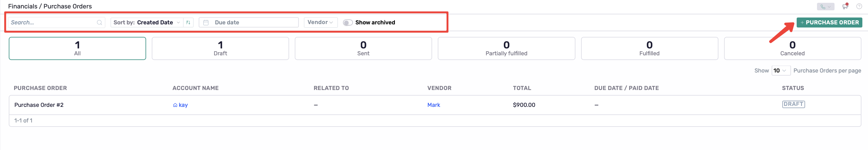The width and height of the screenshot is (868, 150).
Task: Show the Partially fulfilled orders tab
Action: [506, 48]
